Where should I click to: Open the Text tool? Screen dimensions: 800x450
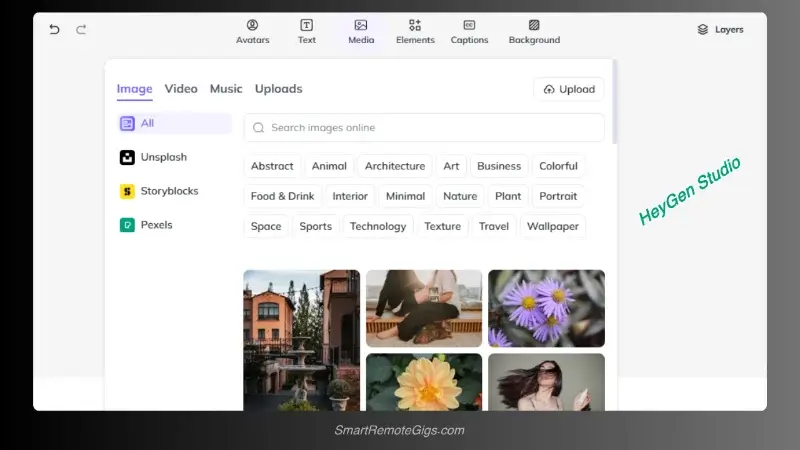(x=307, y=32)
